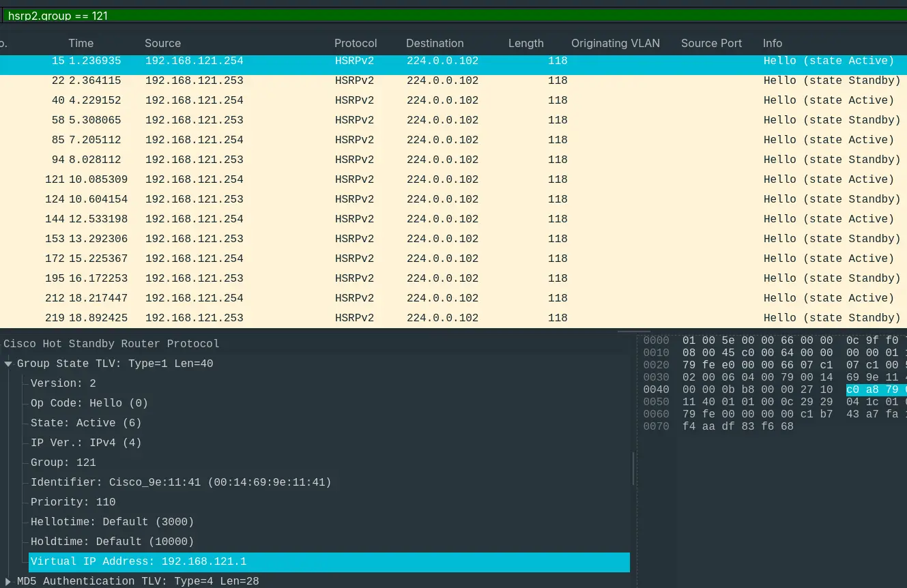Click the packet details pane vertical scrollbar
Screen dimensions: 907x588
[634, 467]
